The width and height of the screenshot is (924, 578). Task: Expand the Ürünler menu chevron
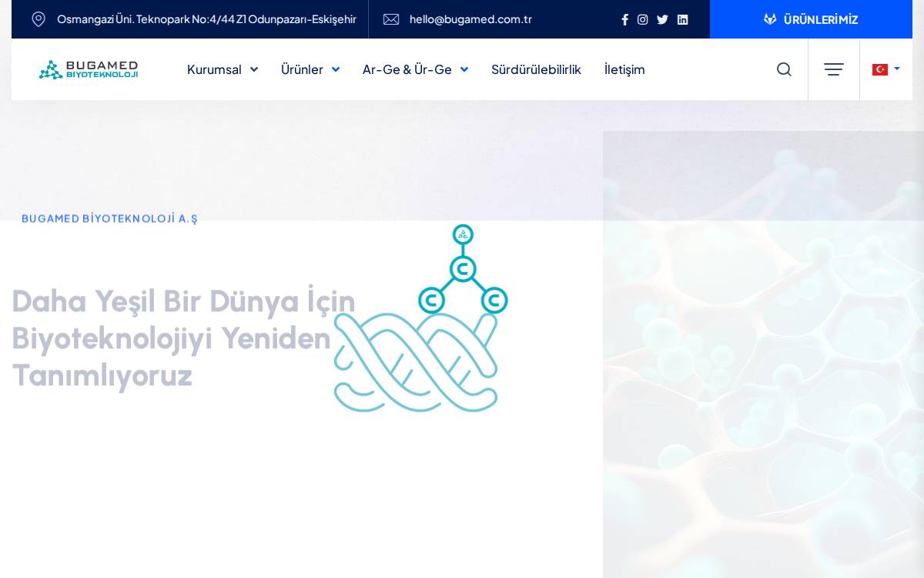tap(336, 69)
